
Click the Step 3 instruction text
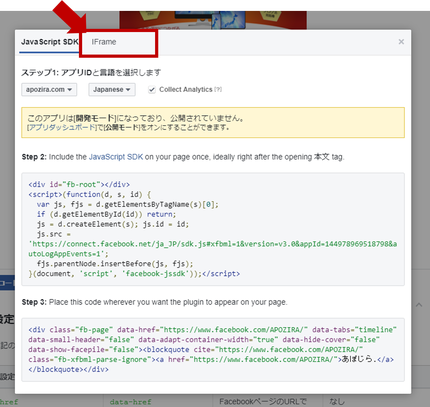coord(155,302)
